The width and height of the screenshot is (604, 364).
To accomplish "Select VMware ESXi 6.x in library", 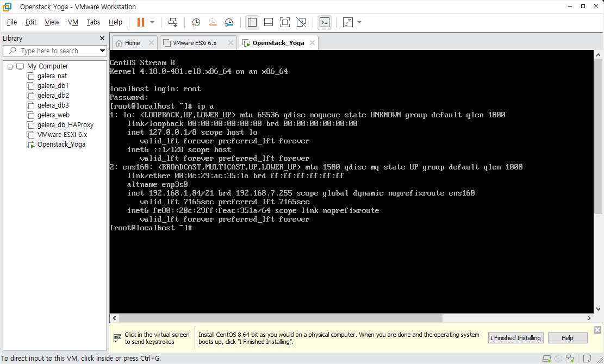I will [x=62, y=135].
